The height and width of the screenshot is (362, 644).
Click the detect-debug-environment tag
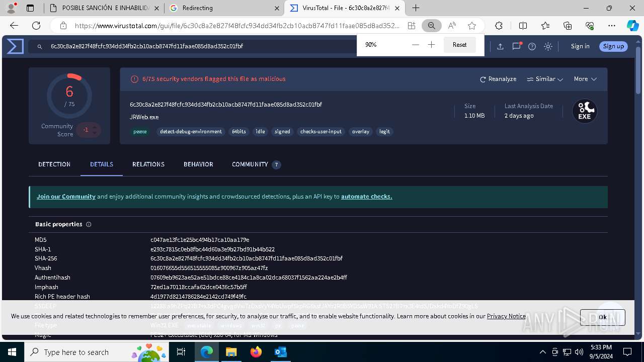(191, 132)
